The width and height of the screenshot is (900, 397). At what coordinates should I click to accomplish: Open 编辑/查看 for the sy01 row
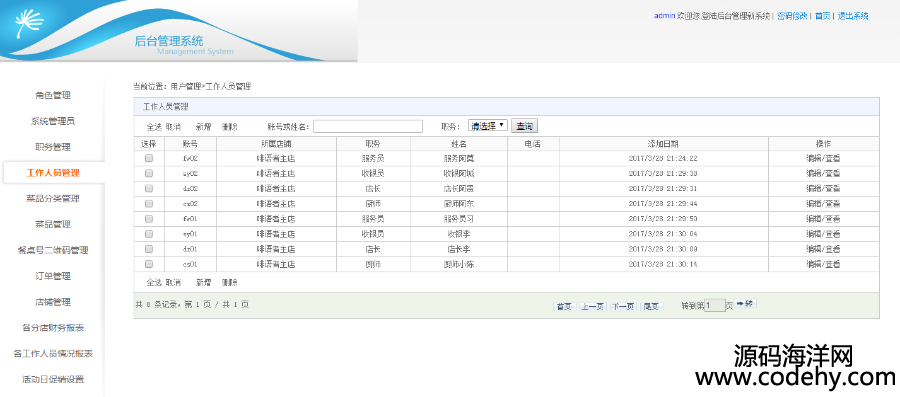coord(823,234)
